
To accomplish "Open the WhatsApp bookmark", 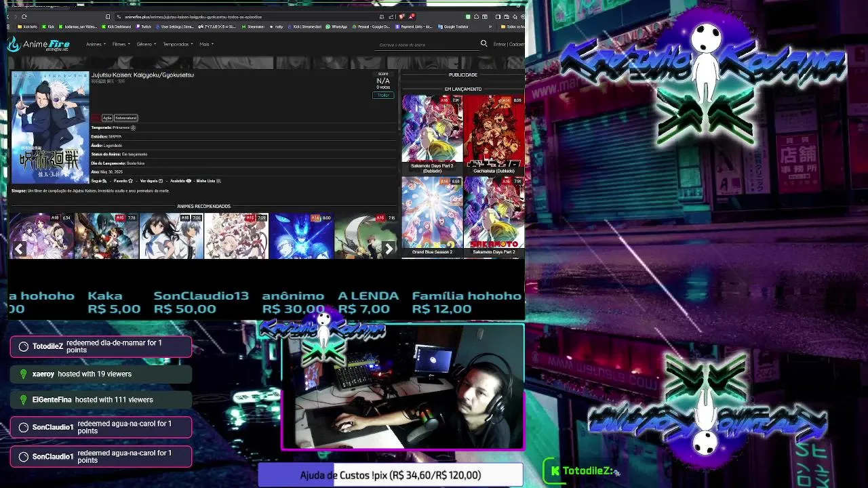I will (x=337, y=27).
